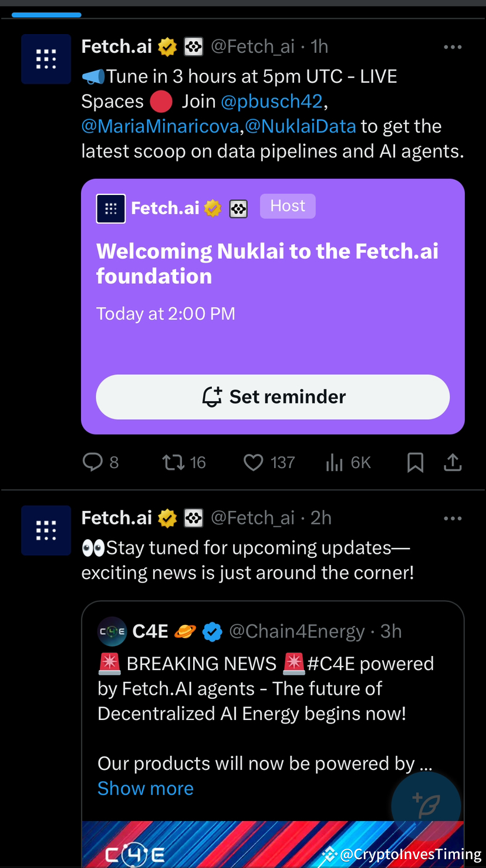Open @pbusch42's profile from the mention
Screen dimensions: 486x868
[x=272, y=101]
